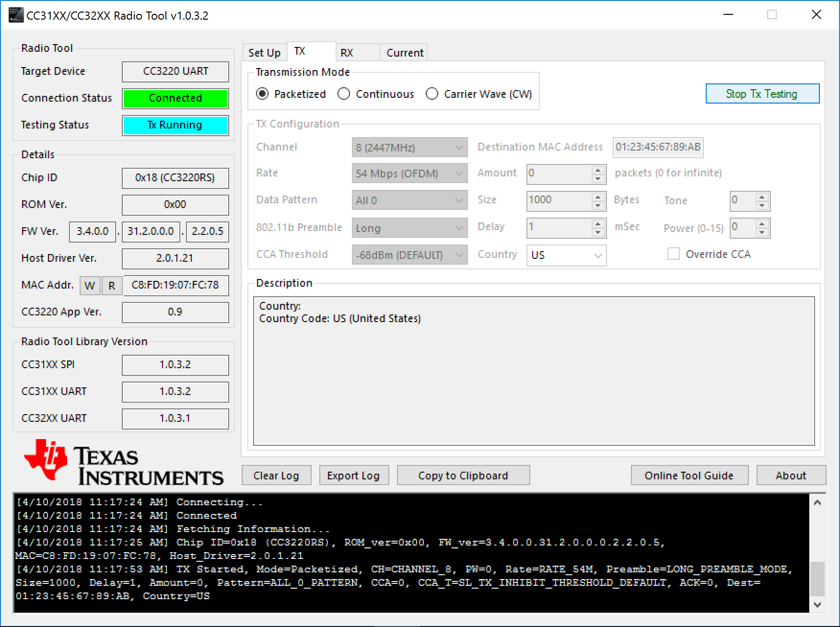The image size is (840, 627).
Task: Click the Size input field
Action: (560, 200)
